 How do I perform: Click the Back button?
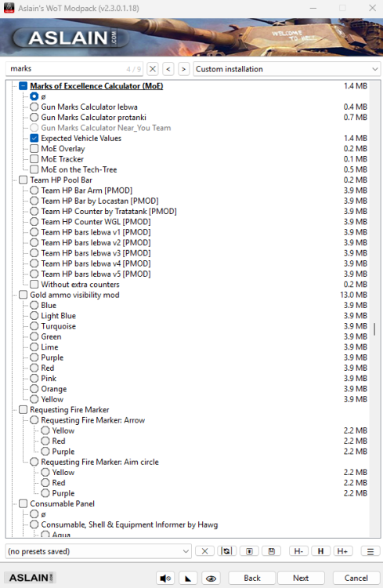point(252,578)
